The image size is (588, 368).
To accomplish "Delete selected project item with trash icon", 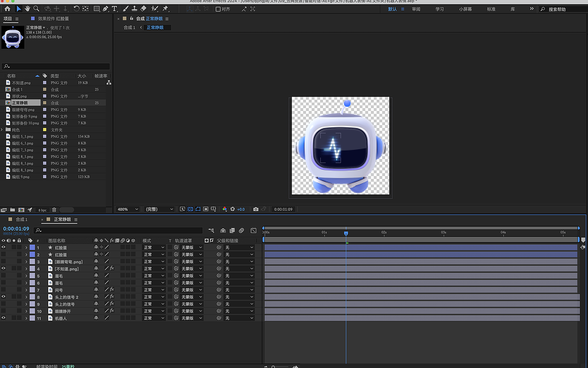I will (54, 210).
